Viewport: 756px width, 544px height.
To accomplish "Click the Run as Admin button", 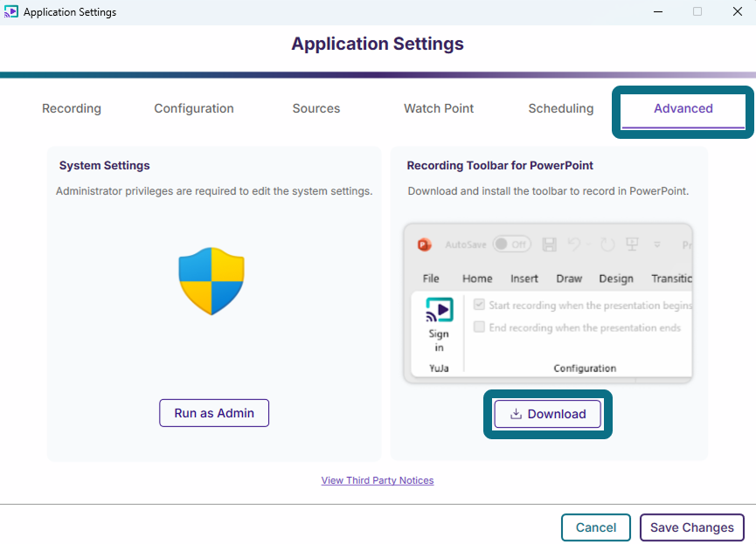I will 214,413.
